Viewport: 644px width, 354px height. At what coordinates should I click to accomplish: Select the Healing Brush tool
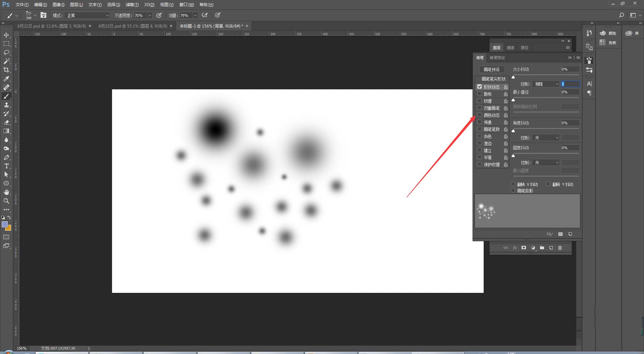[x=6, y=87]
